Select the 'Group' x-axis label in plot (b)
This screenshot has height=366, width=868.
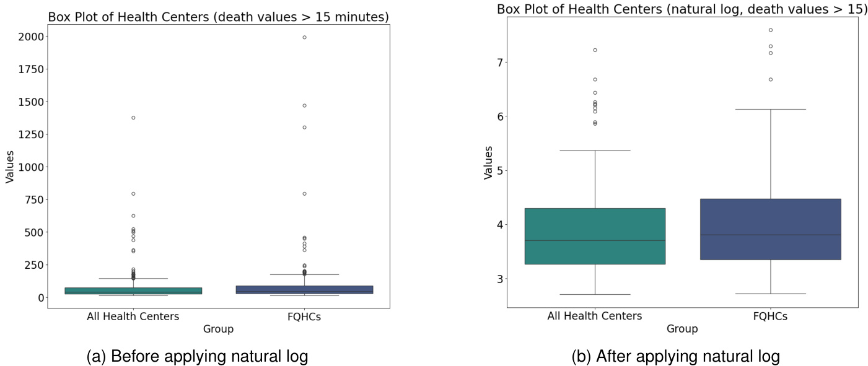pyautogui.click(x=682, y=329)
